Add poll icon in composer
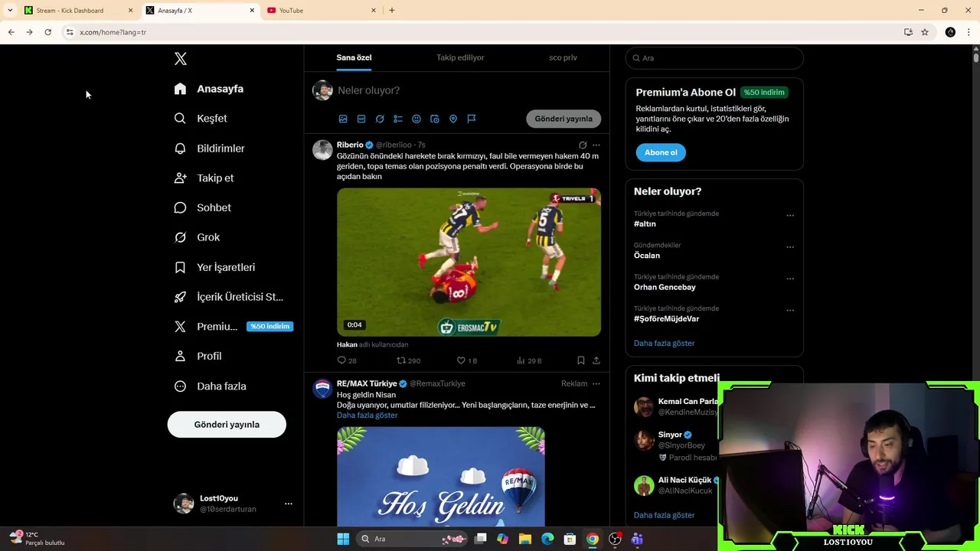 point(398,119)
